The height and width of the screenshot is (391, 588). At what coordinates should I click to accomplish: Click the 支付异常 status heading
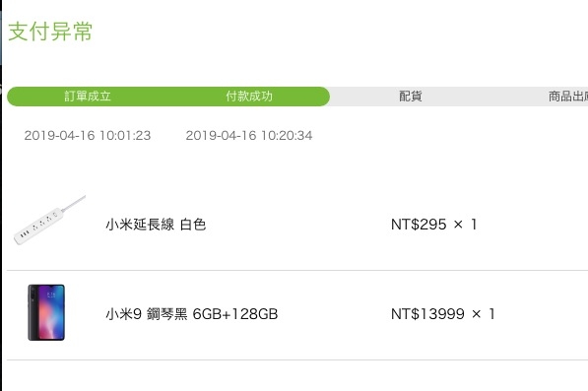coord(50,32)
